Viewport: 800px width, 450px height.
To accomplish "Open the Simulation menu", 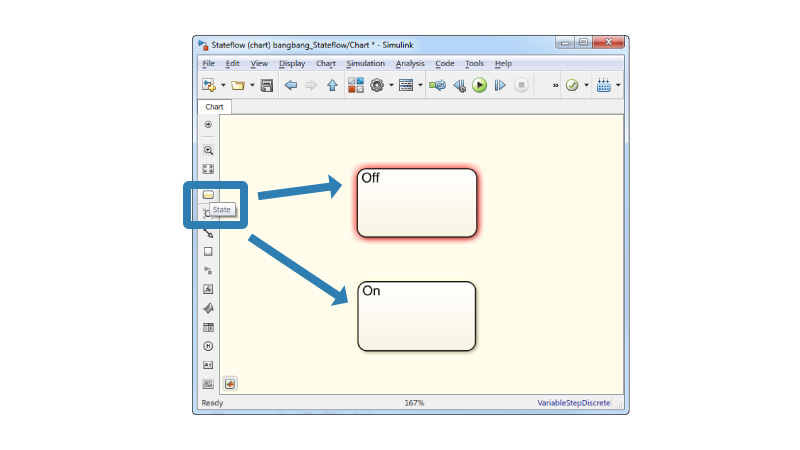I will tap(365, 64).
